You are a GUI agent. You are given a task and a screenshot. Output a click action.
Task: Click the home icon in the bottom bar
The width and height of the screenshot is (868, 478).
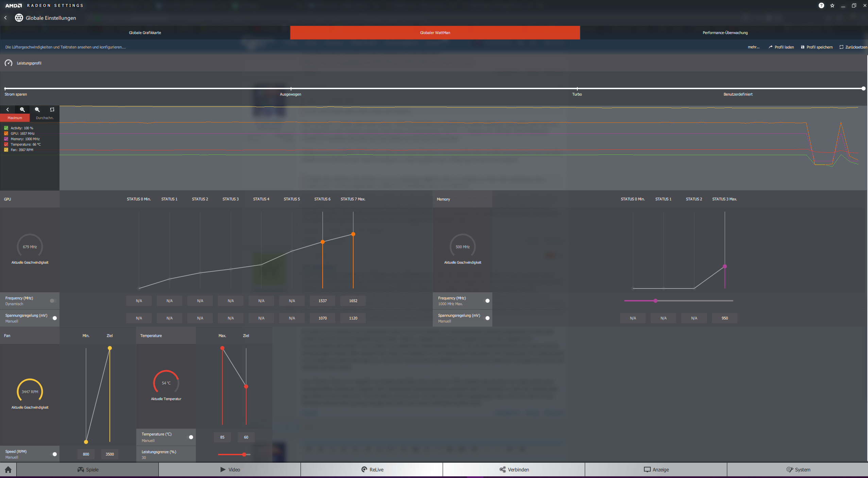tap(8, 470)
